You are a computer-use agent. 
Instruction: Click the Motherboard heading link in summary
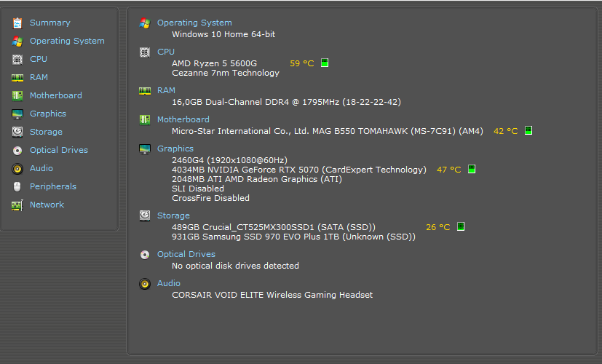[183, 119]
